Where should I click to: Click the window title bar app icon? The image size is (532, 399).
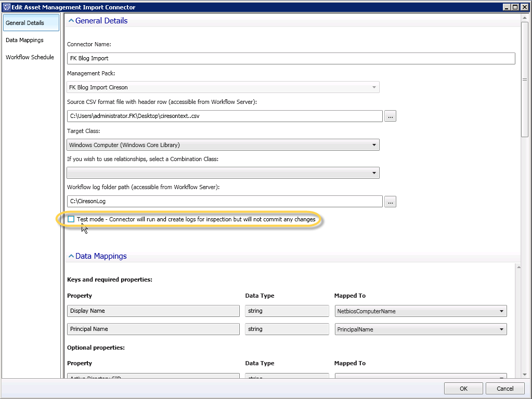click(x=6, y=7)
